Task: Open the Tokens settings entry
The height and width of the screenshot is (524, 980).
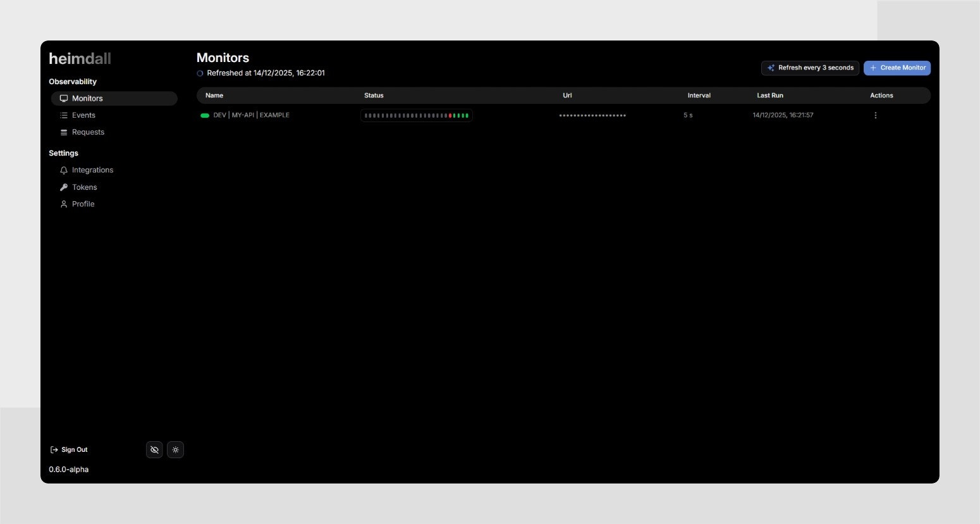Action: (84, 187)
